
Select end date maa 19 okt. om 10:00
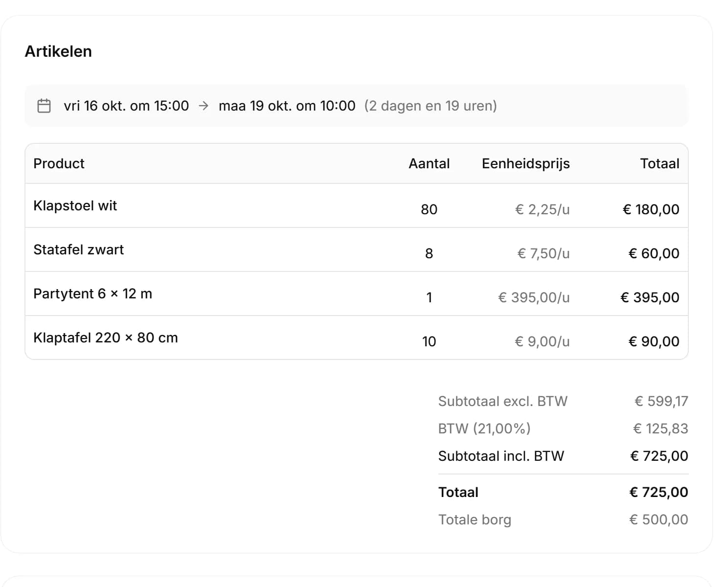tap(287, 106)
